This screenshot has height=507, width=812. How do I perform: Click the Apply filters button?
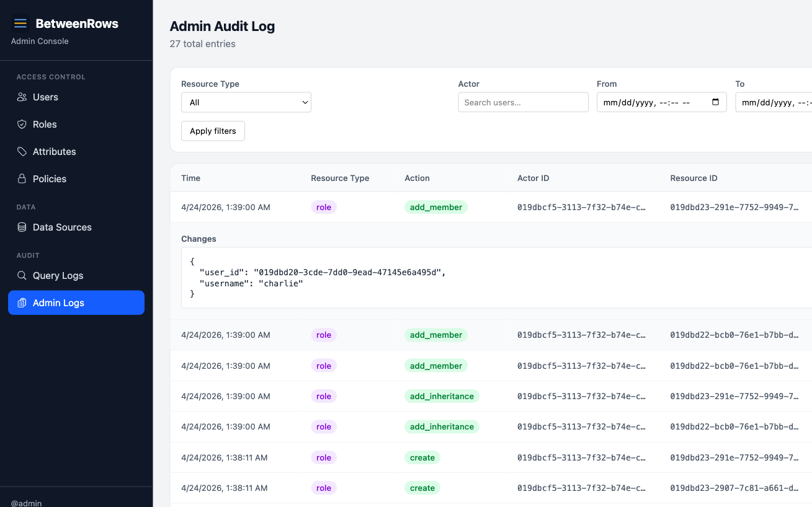pos(213,131)
